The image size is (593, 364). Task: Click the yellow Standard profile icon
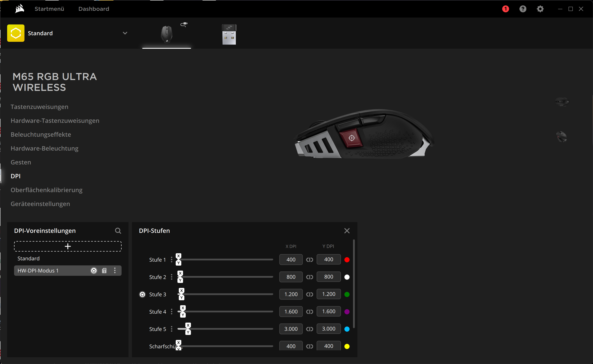pos(16,33)
